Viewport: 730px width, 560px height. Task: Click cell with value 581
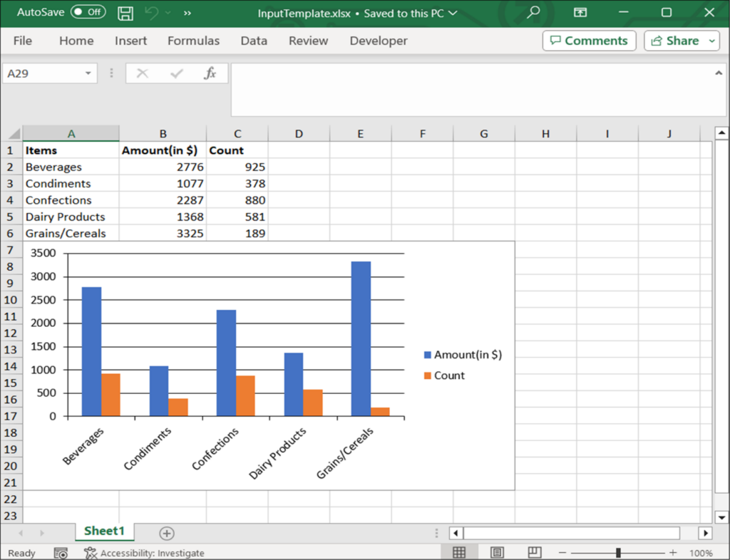click(x=237, y=217)
